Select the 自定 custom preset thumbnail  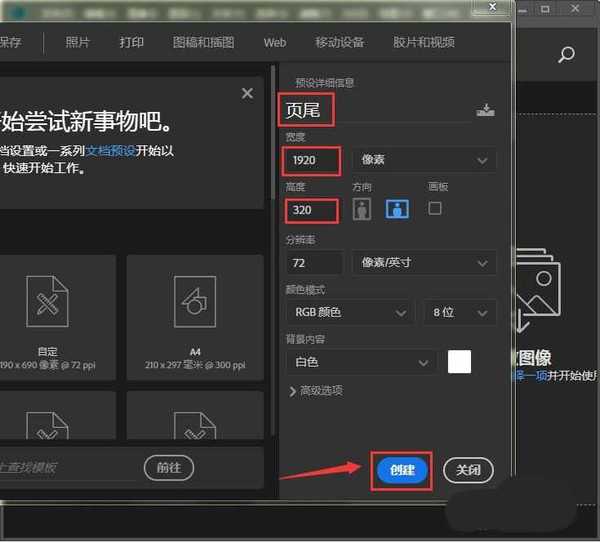click(47, 311)
